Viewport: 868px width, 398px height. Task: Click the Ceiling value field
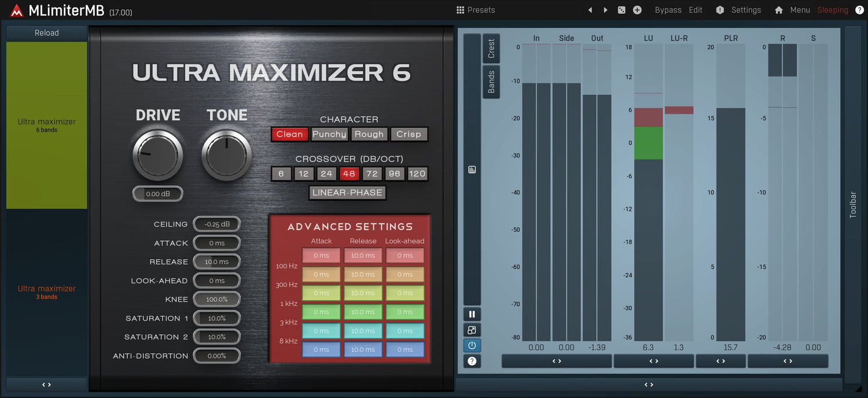216,224
